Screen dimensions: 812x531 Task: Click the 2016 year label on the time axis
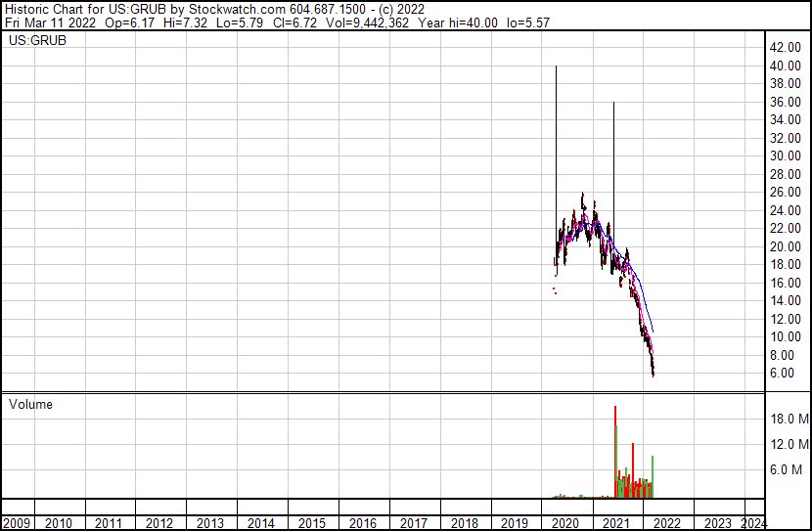click(363, 523)
